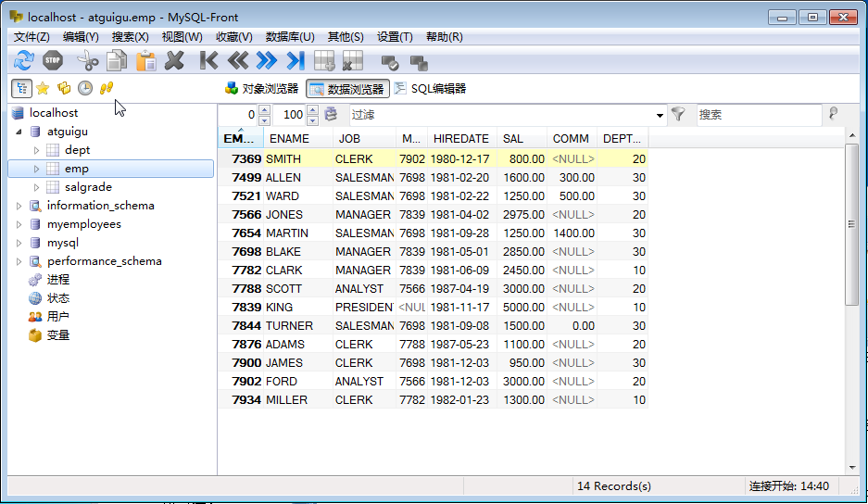The image size is (868, 504).
Task: Open the 文件(Z) menu
Action: [x=31, y=37]
